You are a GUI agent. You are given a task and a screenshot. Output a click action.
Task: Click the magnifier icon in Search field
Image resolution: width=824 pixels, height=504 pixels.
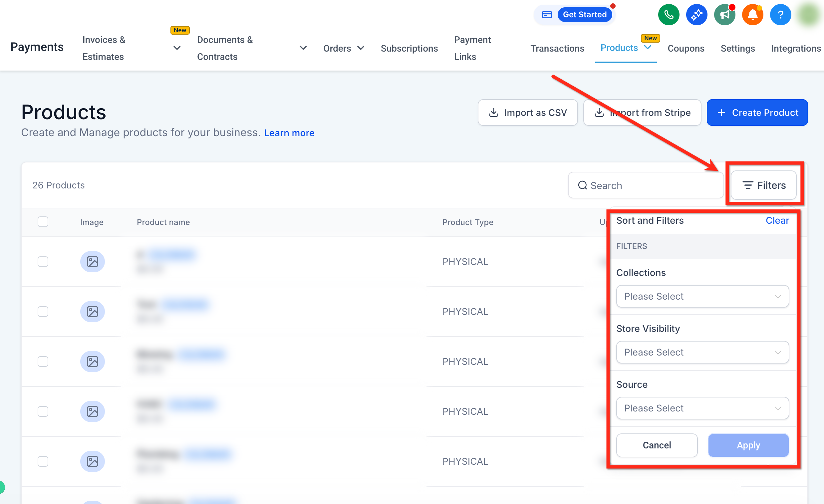[x=583, y=185]
